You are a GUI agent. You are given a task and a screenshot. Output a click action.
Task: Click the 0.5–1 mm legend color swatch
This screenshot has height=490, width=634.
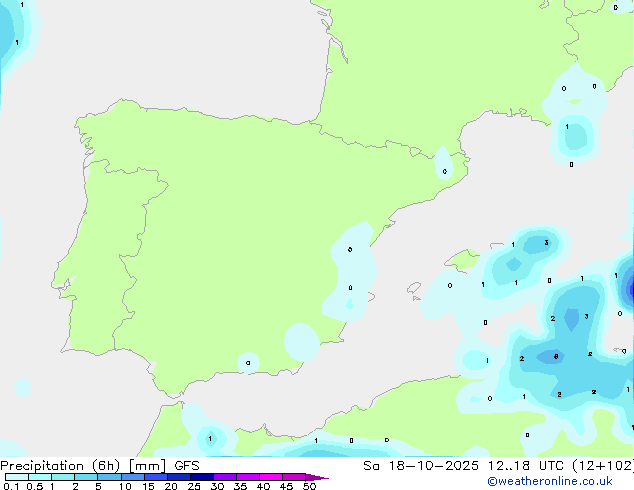[x=40, y=477]
